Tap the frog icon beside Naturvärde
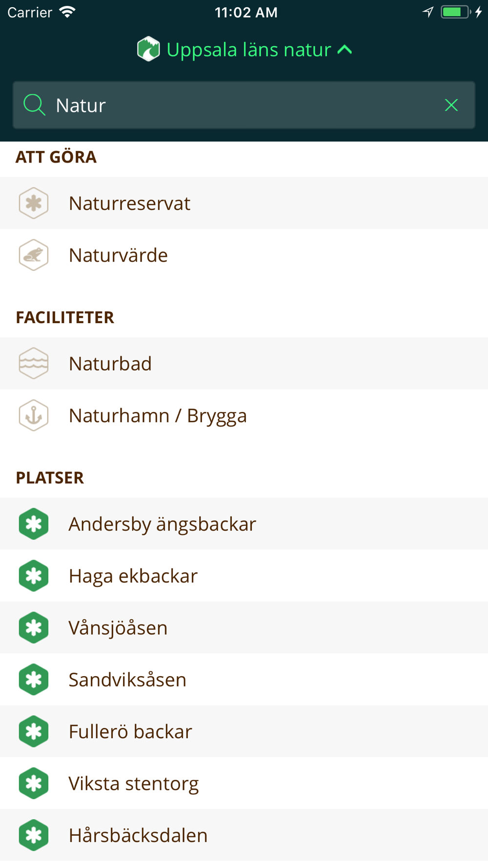 [x=34, y=255]
